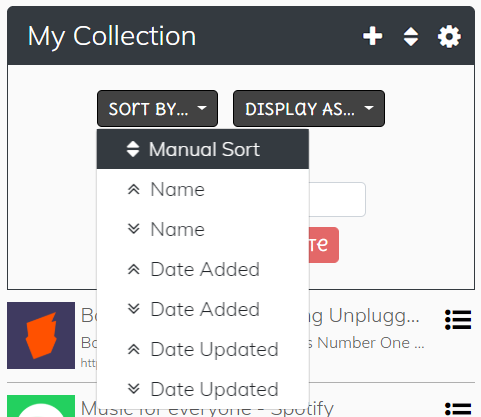481x417 pixels.
Task: Open list menu icon for Unplugged item
Action: click(458, 320)
